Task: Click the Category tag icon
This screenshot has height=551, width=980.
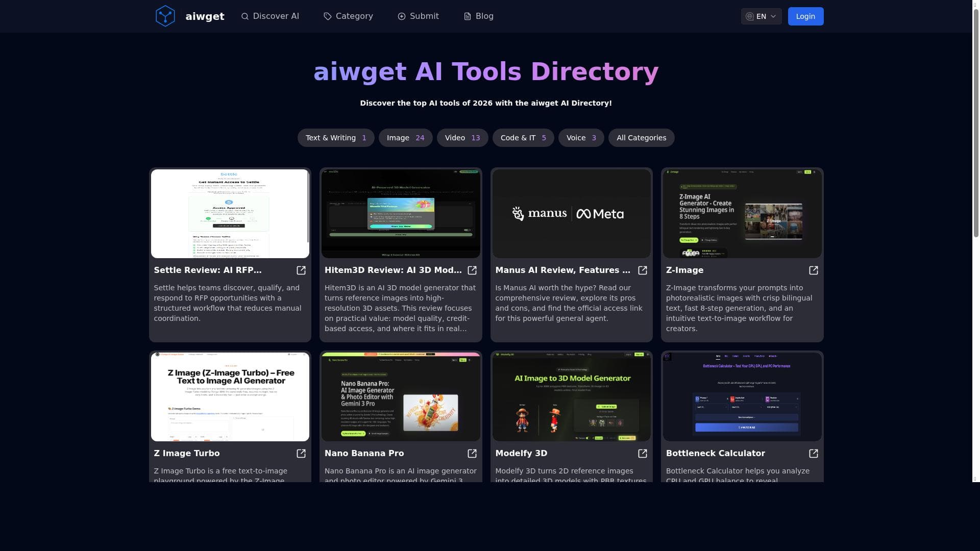Action: [328, 16]
